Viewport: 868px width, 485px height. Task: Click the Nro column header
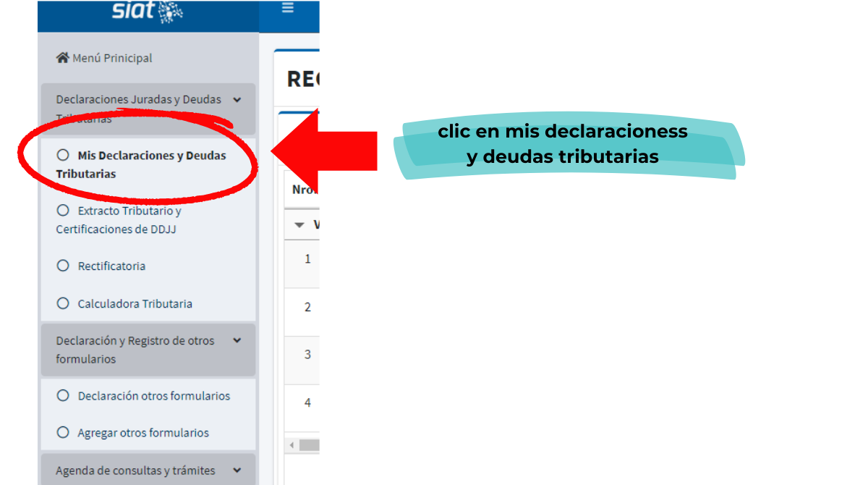pos(305,189)
